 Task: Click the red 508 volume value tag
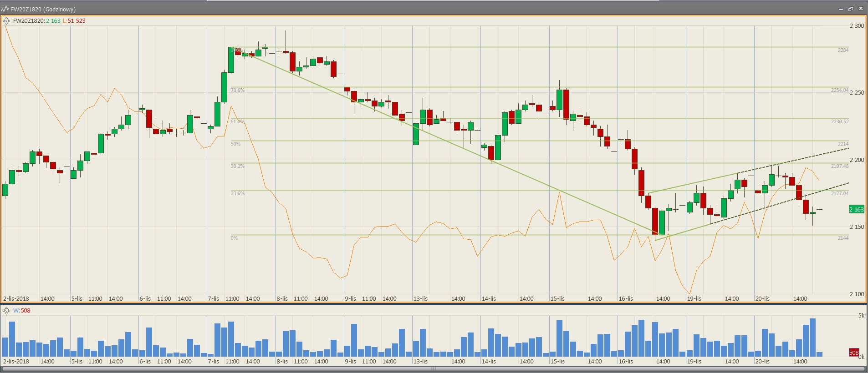(853, 353)
